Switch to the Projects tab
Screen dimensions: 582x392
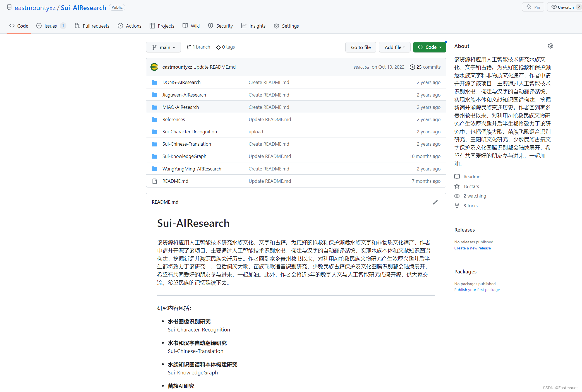click(162, 26)
